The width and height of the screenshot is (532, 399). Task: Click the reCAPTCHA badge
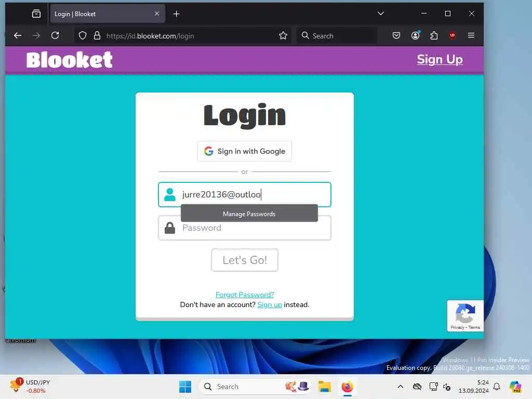(x=465, y=316)
